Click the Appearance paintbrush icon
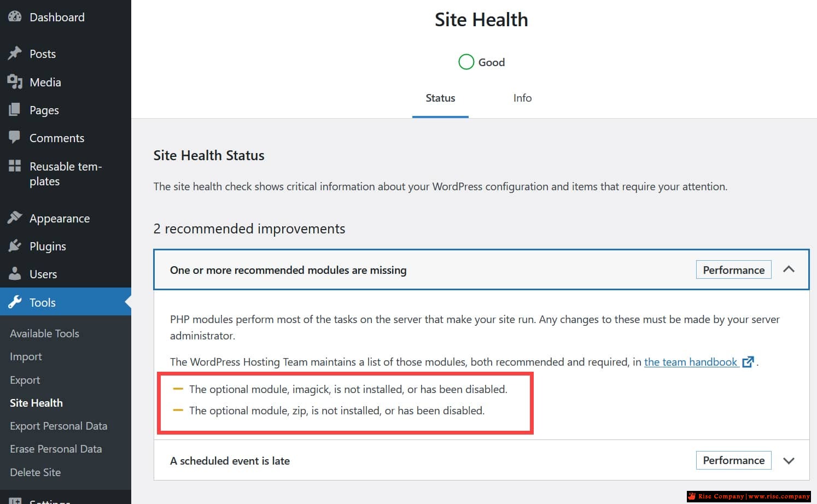 click(x=15, y=218)
